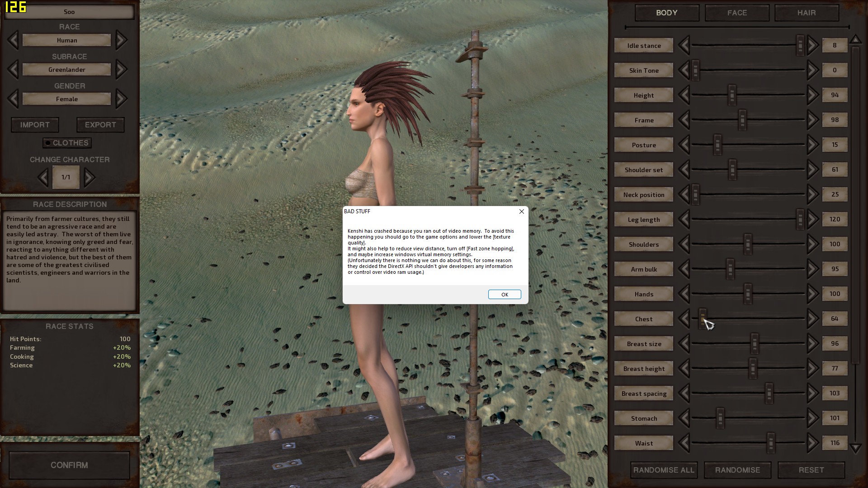868x488 pixels.
Task: Decrease Hands with left arrow
Action: click(684, 294)
